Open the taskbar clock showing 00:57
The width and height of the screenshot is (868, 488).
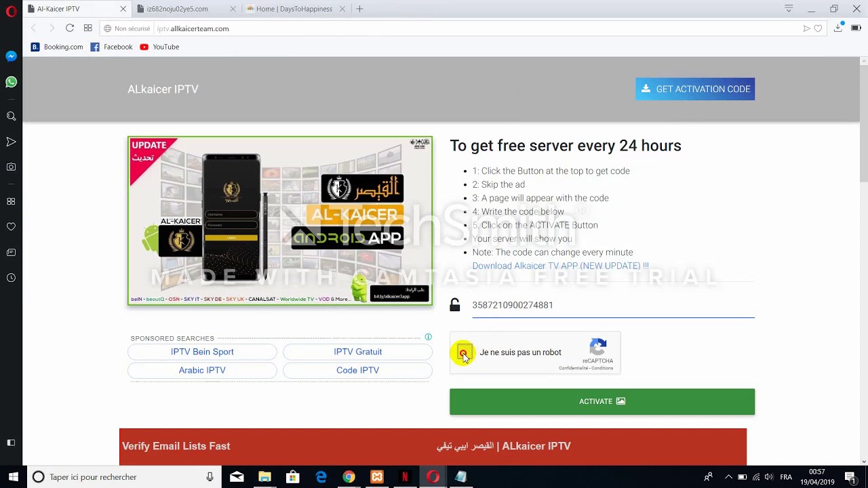point(817,477)
